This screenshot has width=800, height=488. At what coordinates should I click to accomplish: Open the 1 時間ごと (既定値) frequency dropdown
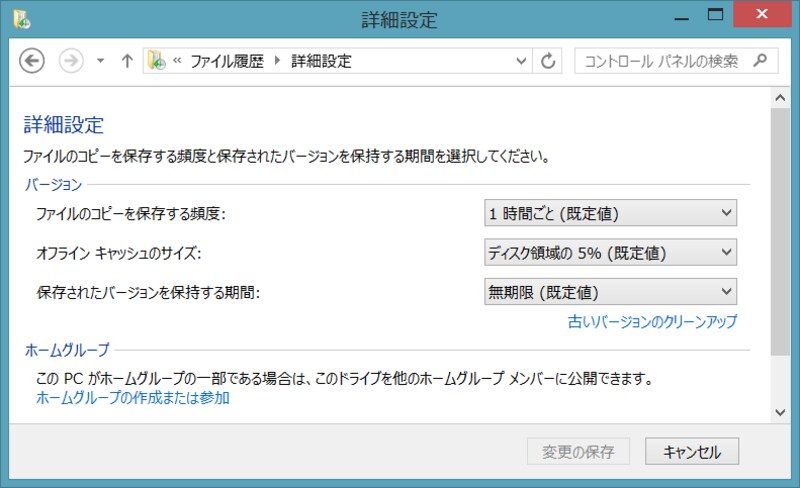(610, 213)
